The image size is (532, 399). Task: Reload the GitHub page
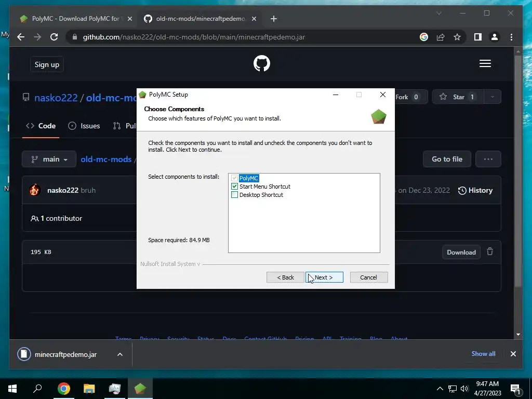[54, 37]
